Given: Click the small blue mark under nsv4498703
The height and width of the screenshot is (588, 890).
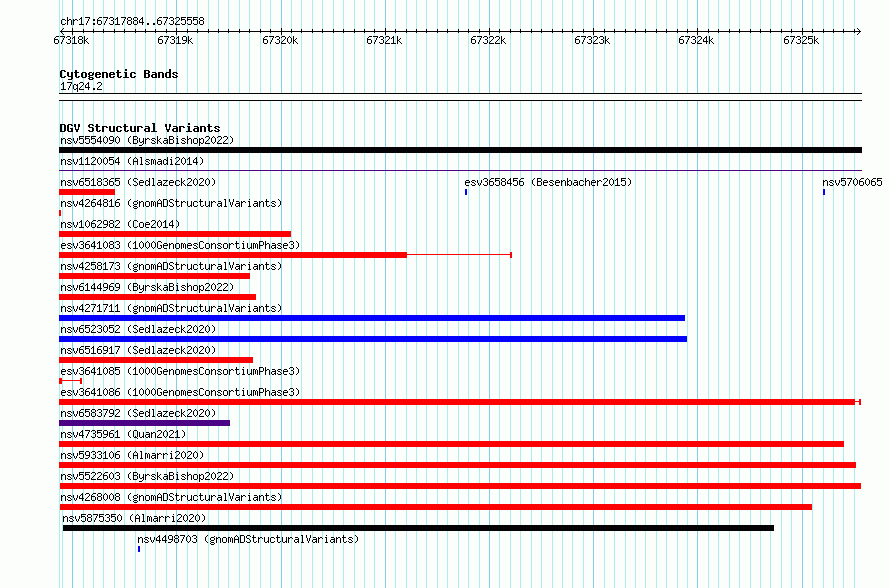Looking at the screenshot, I should 139,549.
